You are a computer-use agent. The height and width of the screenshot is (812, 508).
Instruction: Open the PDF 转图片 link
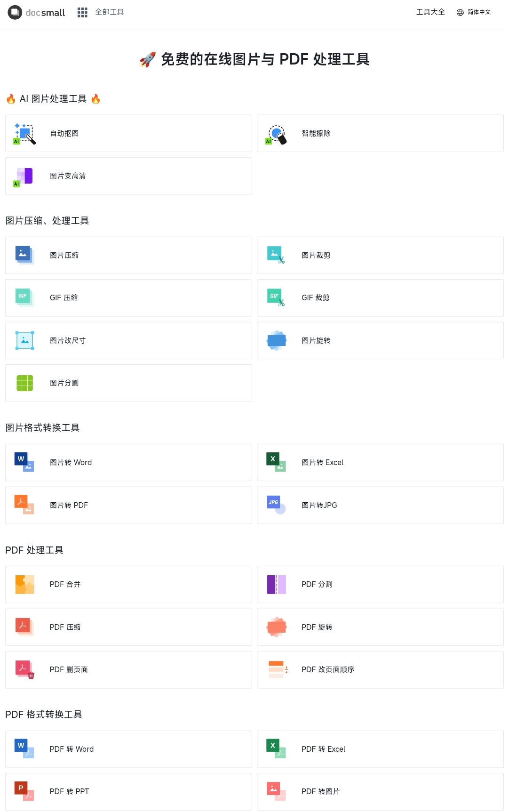(x=381, y=792)
